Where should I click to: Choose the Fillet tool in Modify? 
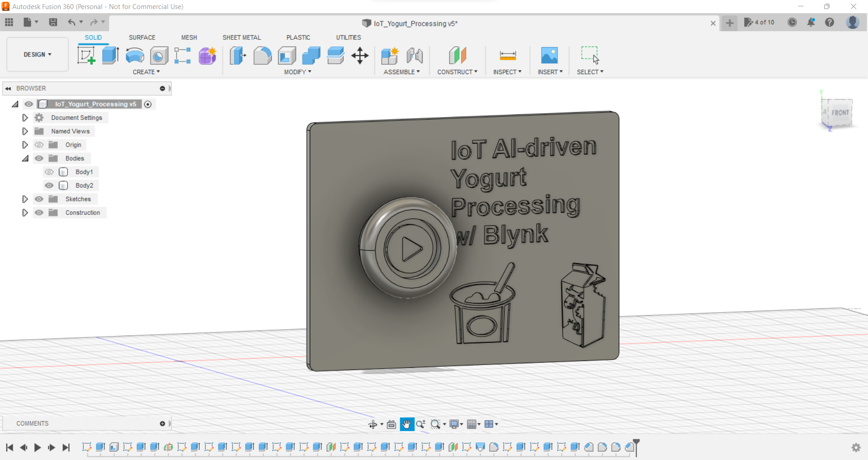[x=262, y=56]
